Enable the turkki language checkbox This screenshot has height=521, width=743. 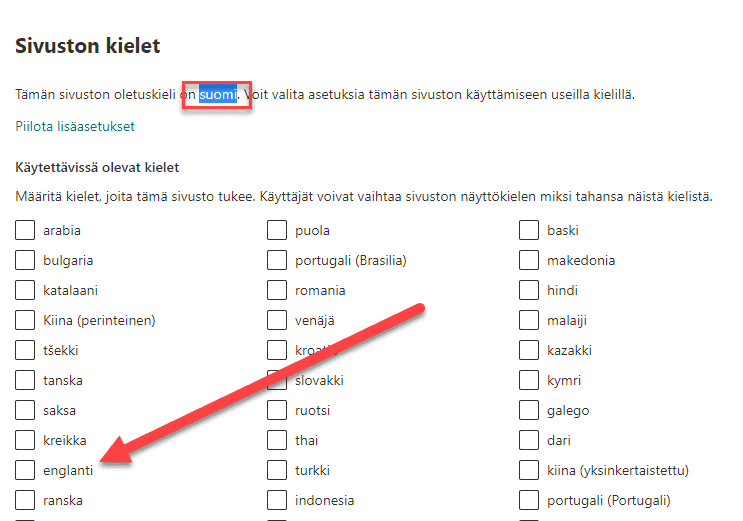coord(277,471)
